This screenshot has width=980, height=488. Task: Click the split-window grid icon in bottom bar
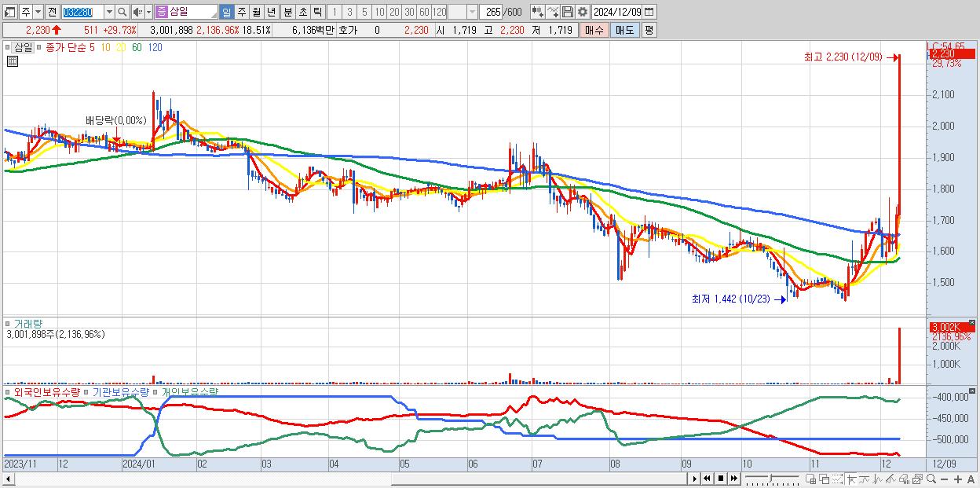point(811,479)
